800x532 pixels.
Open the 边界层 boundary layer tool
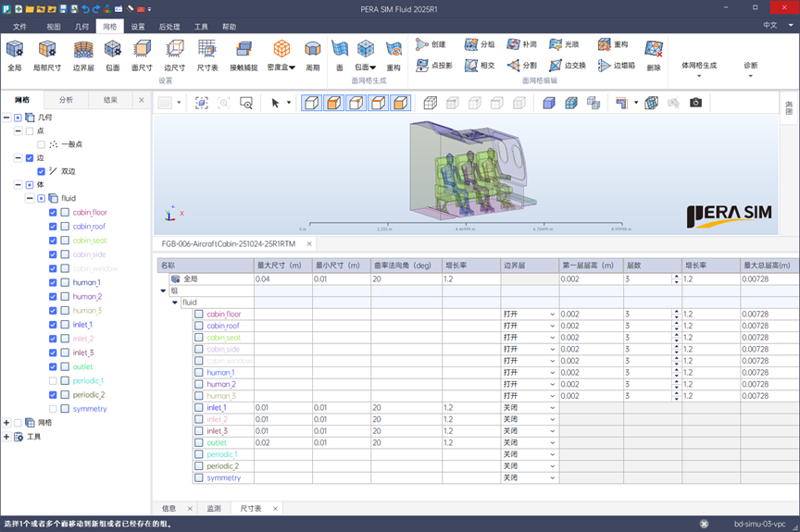click(83, 50)
